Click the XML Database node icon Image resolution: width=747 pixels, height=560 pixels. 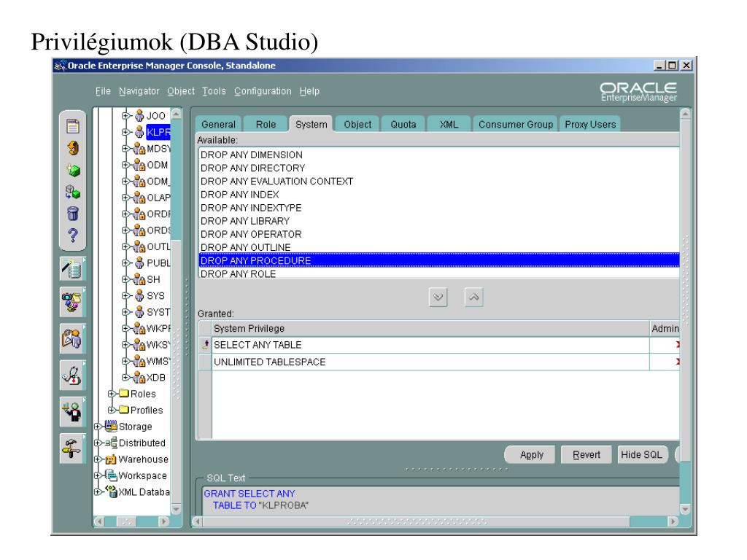111,491
